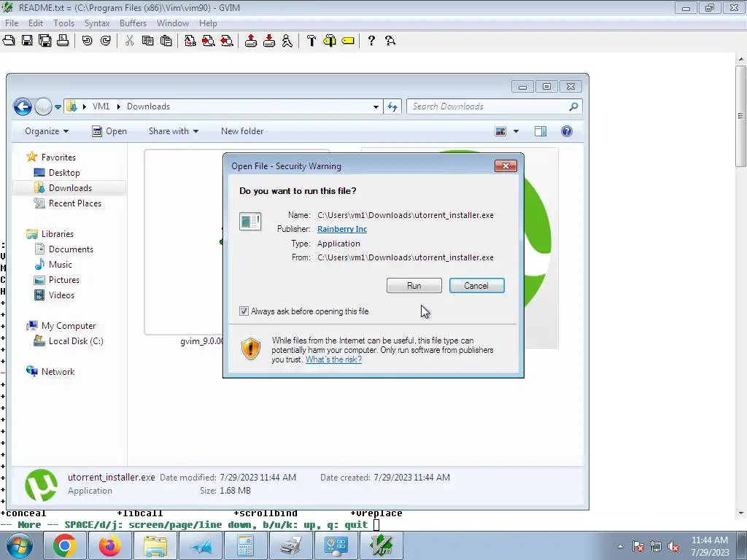Select Local Disk (C:) in navigation pane
Viewport: 747px width, 560px height.
pos(76,341)
